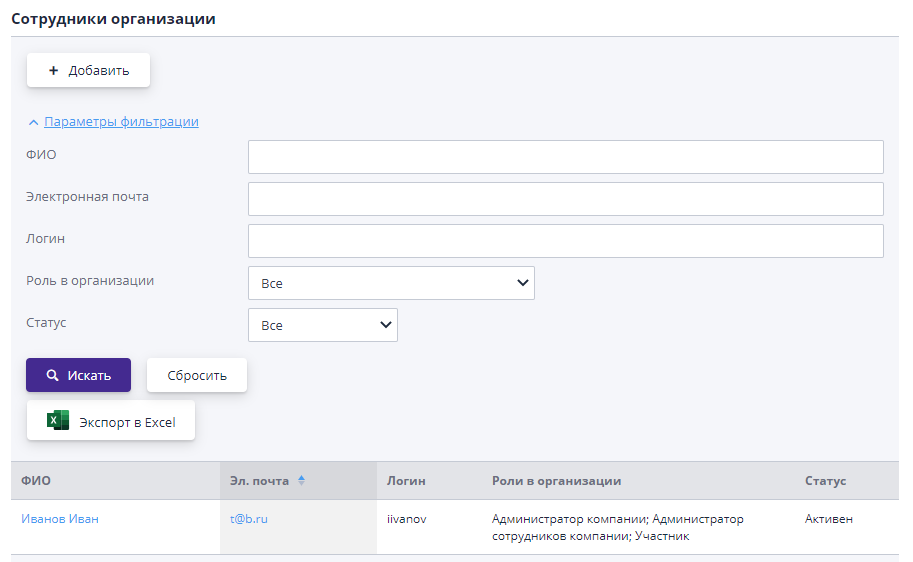The width and height of the screenshot is (913, 562).
Task: Click the Excel icon on the export button
Action: [x=58, y=421]
